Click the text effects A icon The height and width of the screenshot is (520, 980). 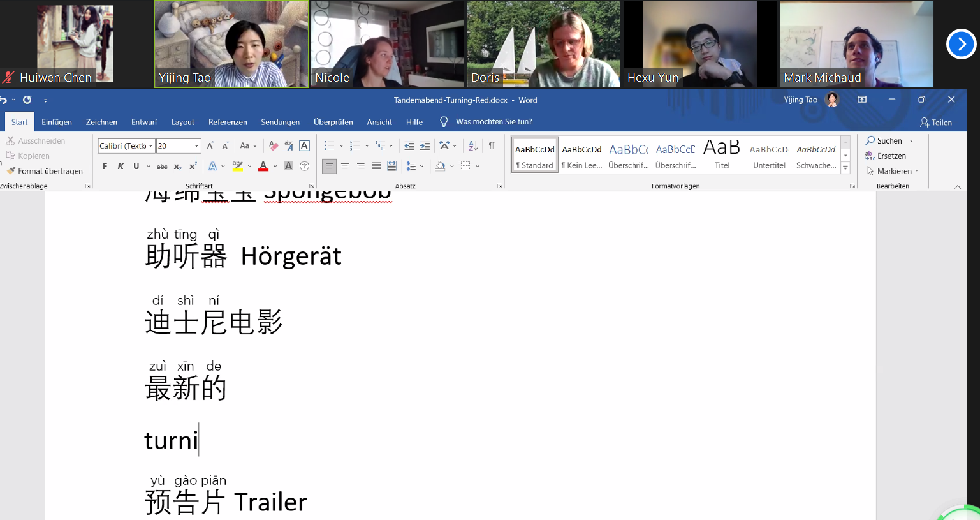click(x=213, y=167)
